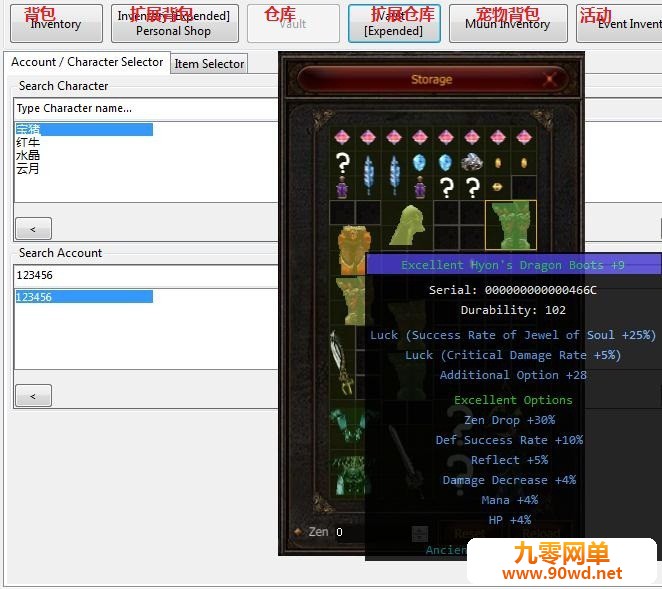Select yellow-green pants item below orange armor
662x589 pixels.
[350, 301]
